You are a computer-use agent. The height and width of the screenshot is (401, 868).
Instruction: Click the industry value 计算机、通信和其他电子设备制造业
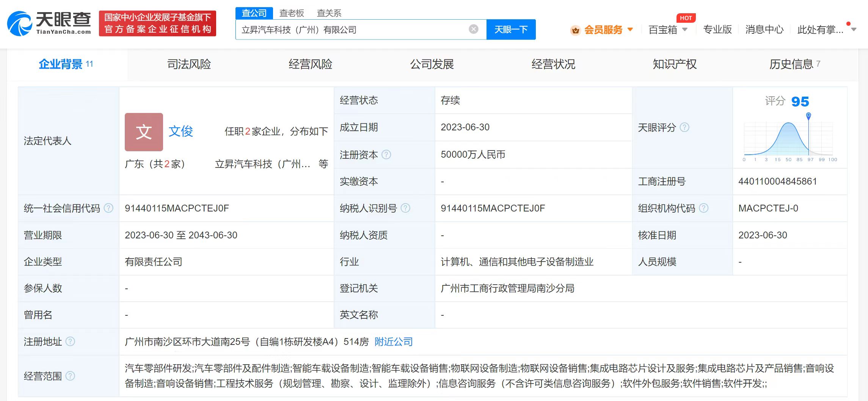(x=517, y=262)
